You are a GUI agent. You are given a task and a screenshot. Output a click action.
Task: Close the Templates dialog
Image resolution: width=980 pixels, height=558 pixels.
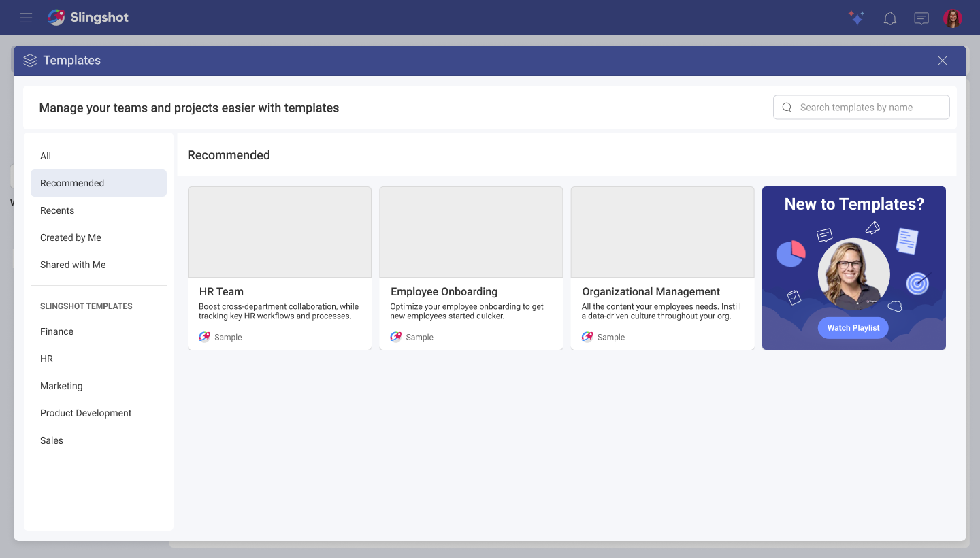943,61
